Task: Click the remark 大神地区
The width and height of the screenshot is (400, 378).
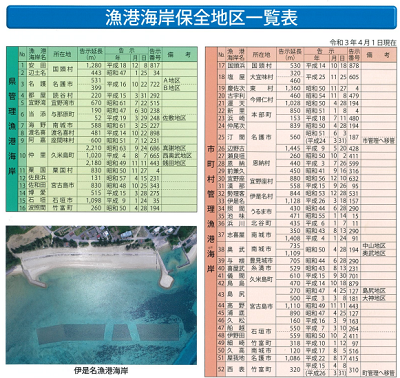Action: pos(374,298)
